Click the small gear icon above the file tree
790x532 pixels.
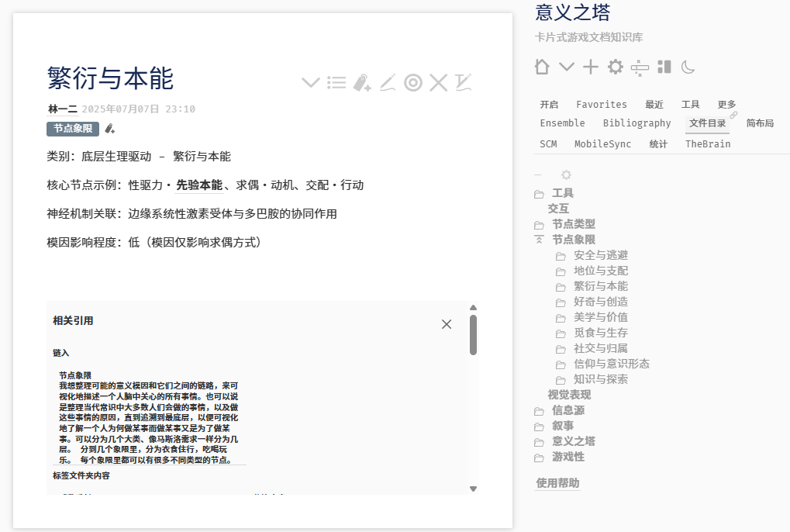click(566, 174)
